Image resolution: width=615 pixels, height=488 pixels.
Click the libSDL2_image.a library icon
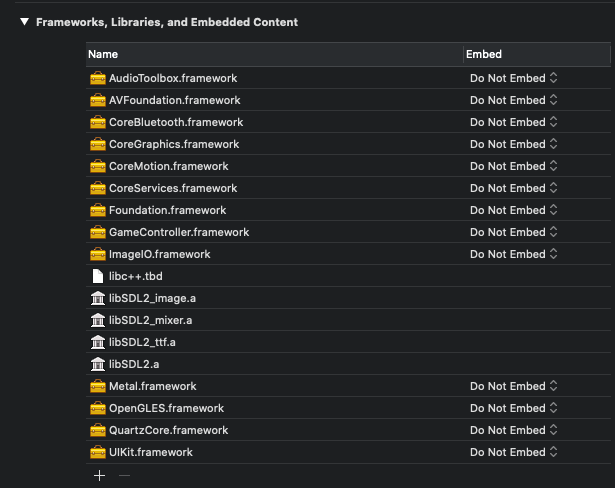coord(98,298)
